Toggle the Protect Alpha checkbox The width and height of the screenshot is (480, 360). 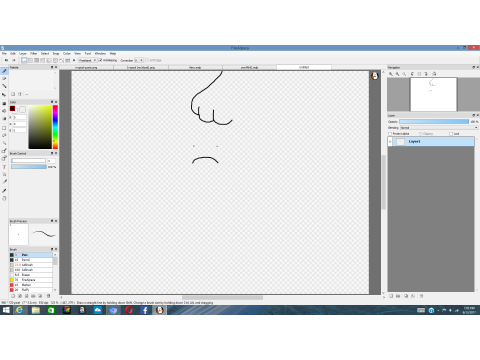click(390, 134)
